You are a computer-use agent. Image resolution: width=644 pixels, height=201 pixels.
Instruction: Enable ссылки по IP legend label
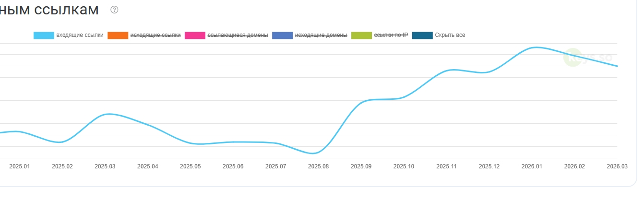[391, 35]
